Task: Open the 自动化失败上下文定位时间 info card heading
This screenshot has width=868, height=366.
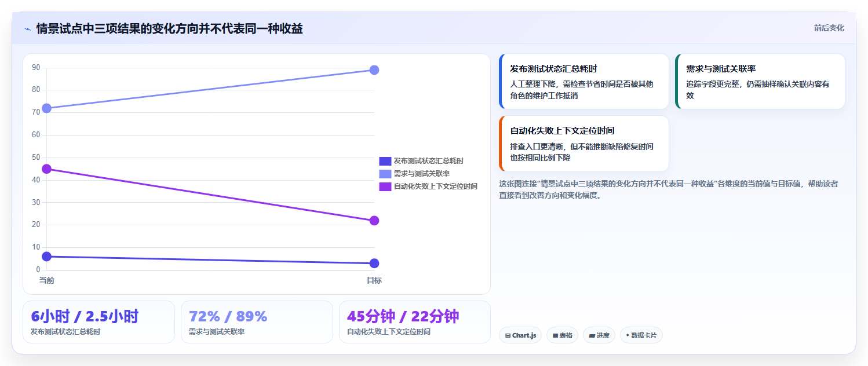Action: (562, 131)
